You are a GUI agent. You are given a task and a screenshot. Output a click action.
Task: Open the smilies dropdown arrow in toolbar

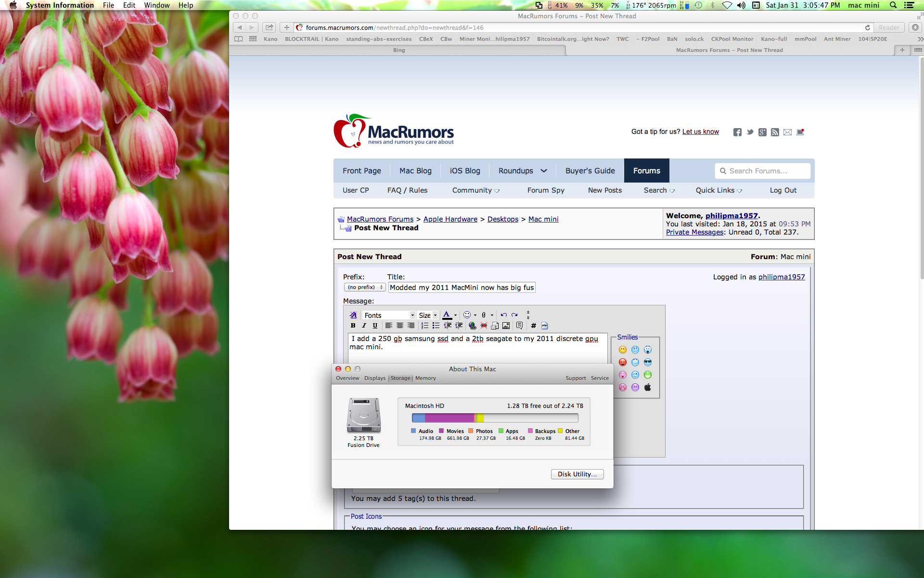tap(475, 315)
